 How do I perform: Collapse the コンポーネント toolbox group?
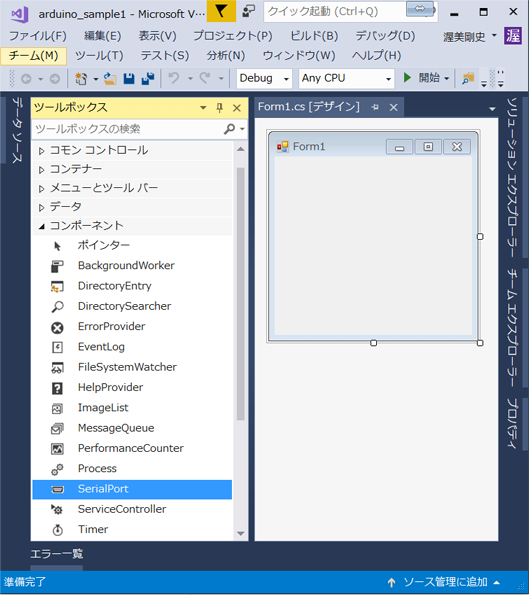click(x=42, y=227)
